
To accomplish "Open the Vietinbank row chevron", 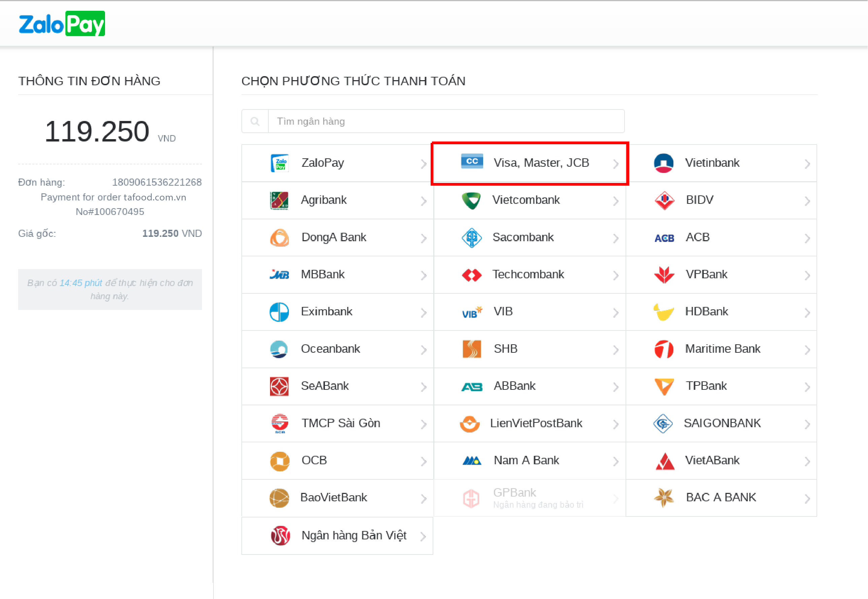I will [807, 164].
